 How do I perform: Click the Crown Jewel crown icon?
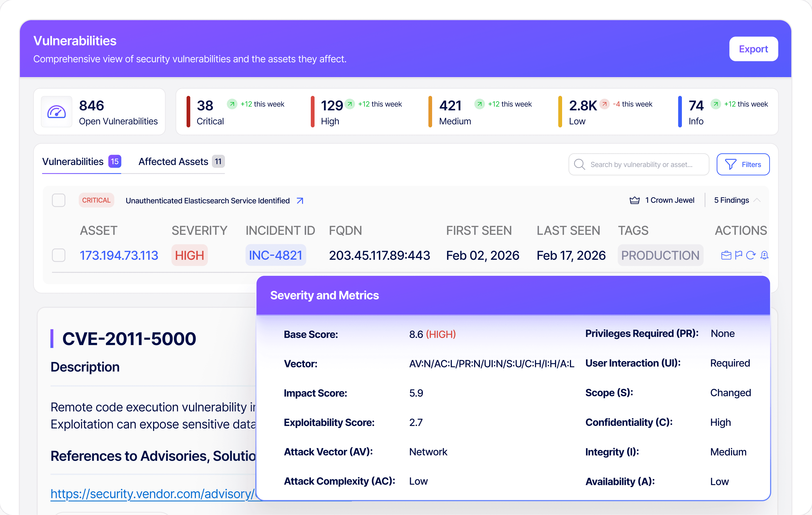click(x=634, y=200)
